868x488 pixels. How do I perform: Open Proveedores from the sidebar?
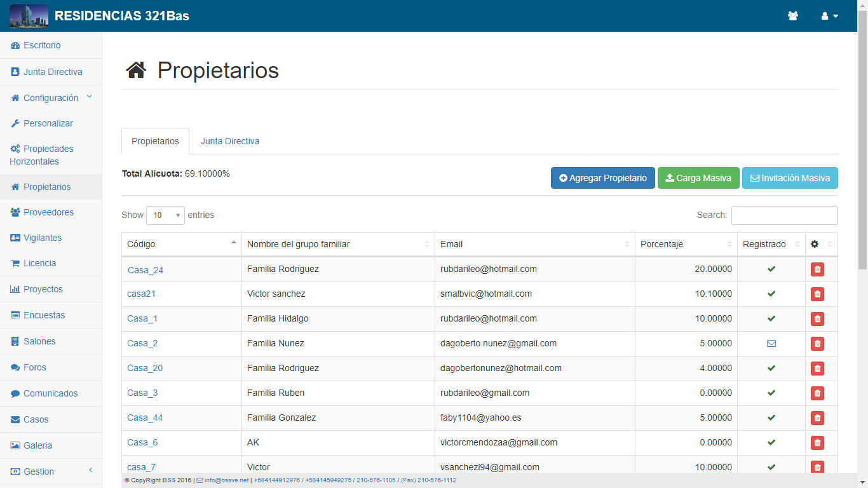point(48,212)
